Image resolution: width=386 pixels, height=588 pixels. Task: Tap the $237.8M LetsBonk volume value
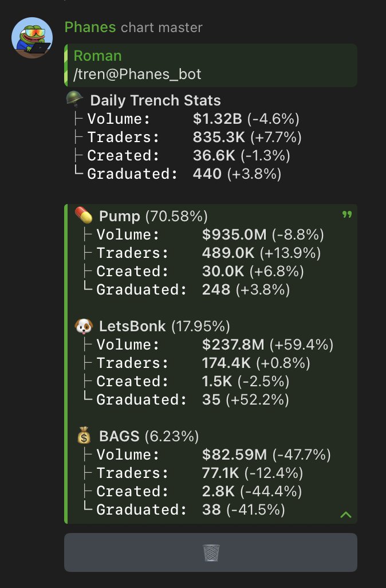click(233, 344)
